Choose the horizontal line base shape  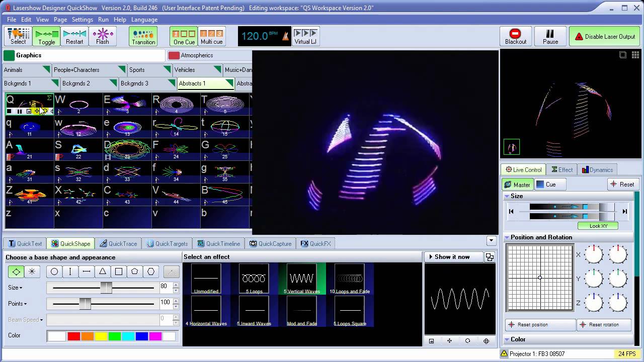[x=87, y=271]
